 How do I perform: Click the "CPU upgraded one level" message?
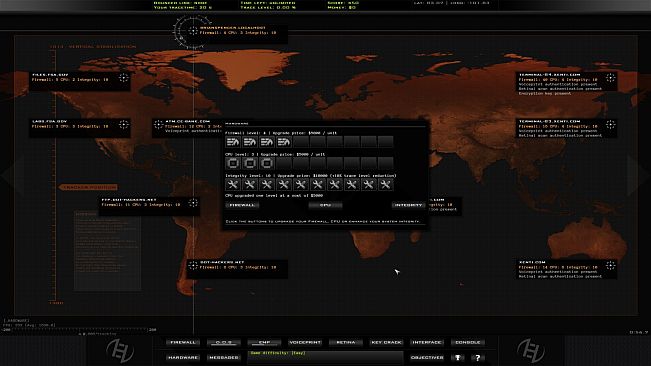[274, 195]
